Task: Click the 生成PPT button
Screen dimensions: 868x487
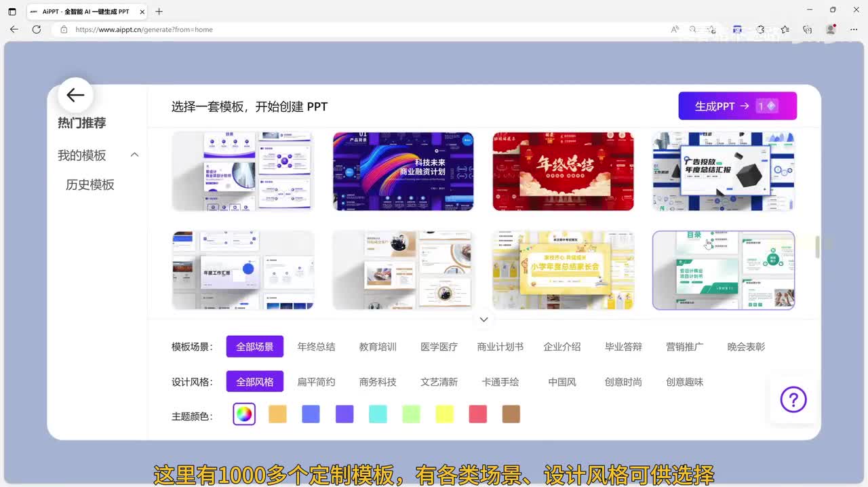Action: pos(737,106)
